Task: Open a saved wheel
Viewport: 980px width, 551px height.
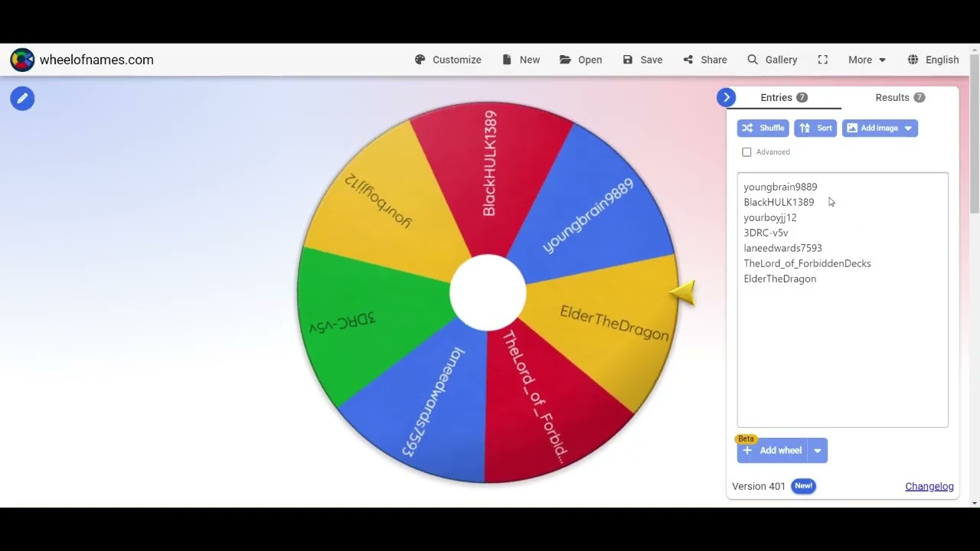Action: pos(580,60)
